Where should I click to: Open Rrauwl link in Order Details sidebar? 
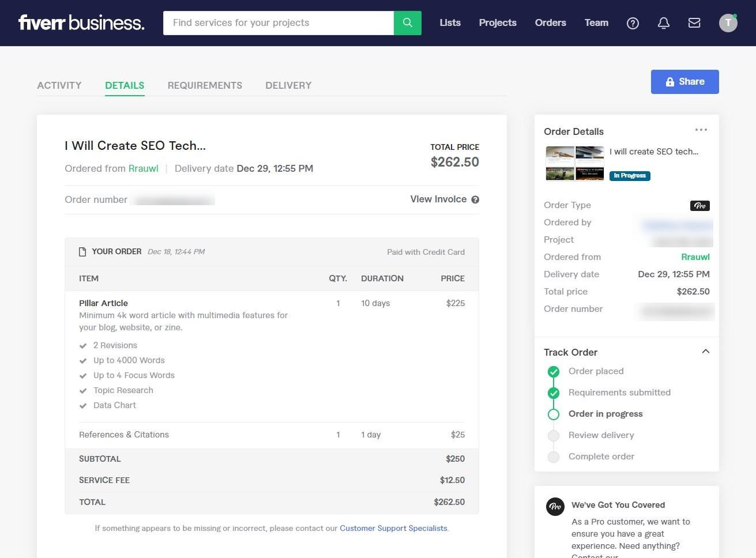pos(695,257)
